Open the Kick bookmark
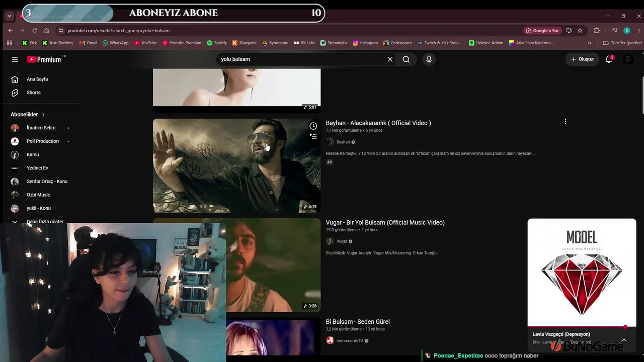The height and width of the screenshot is (362, 644). 30,43
